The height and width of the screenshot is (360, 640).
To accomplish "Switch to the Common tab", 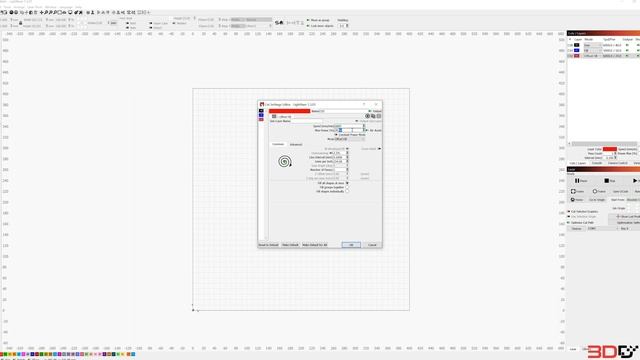I will [x=278, y=144].
